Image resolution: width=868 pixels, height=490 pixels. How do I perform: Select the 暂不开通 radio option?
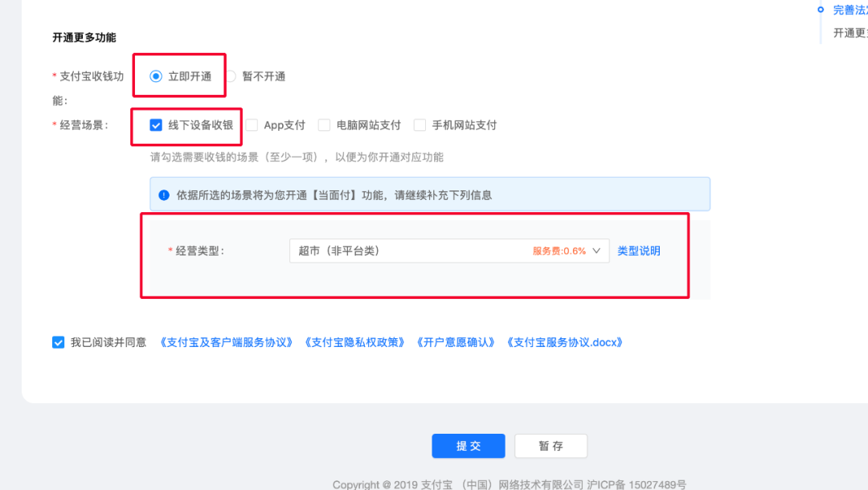pyautogui.click(x=231, y=75)
